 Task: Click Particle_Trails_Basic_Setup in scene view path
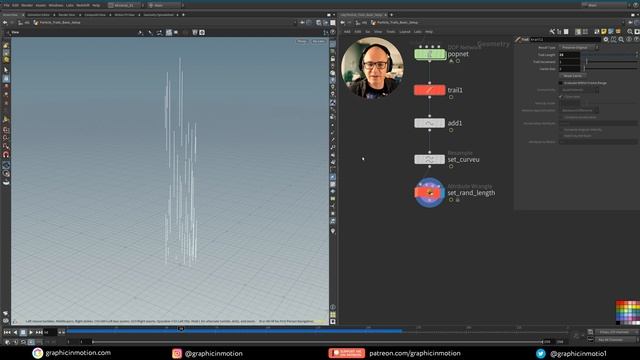coord(60,22)
